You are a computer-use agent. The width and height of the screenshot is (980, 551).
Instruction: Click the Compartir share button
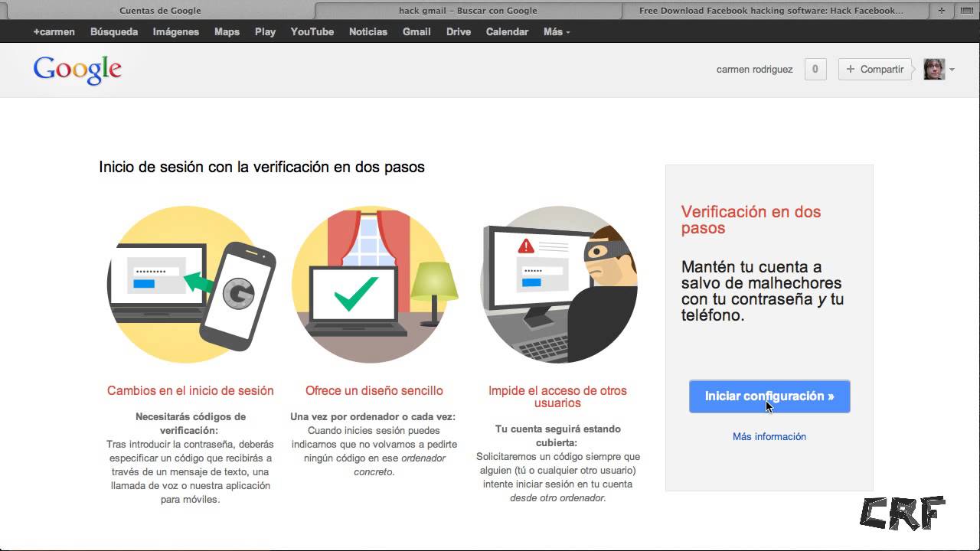pyautogui.click(x=875, y=69)
